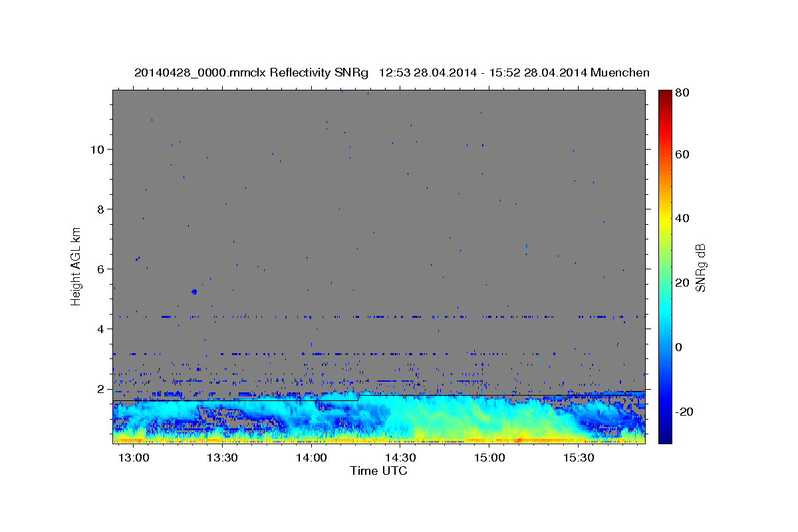Click the plot title starting '20140428_0000.mmclx Reflectivity SNRg'
Viewport: 798px width, 532px height.
coord(392,72)
